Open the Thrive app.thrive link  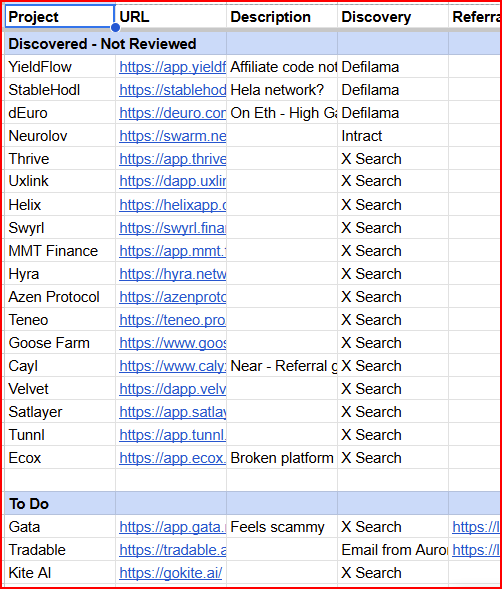click(172, 159)
